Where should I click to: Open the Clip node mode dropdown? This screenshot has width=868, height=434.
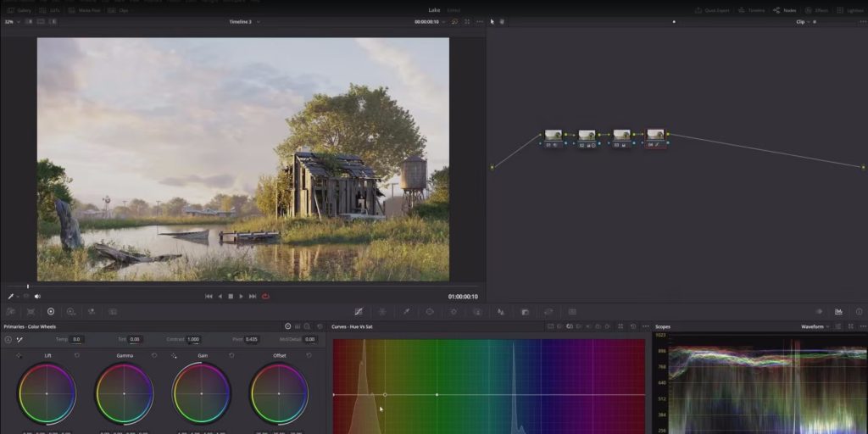(x=803, y=21)
